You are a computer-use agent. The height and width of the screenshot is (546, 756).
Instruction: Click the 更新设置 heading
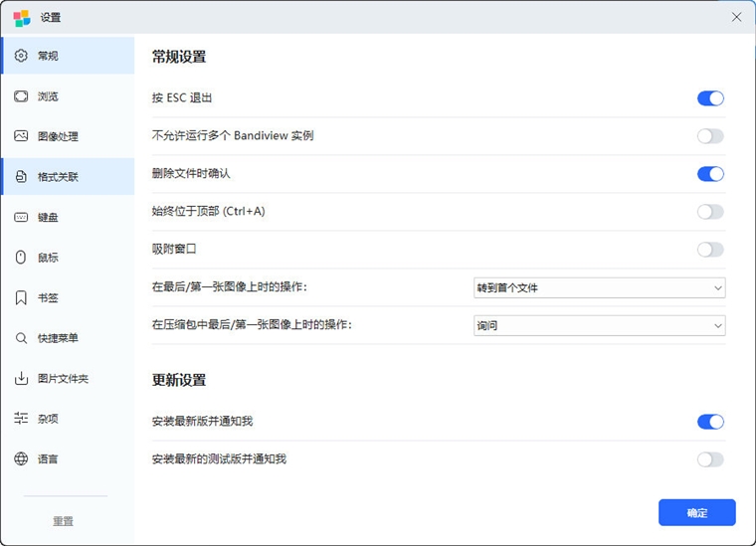pyautogui.click(x=179, y=380)
